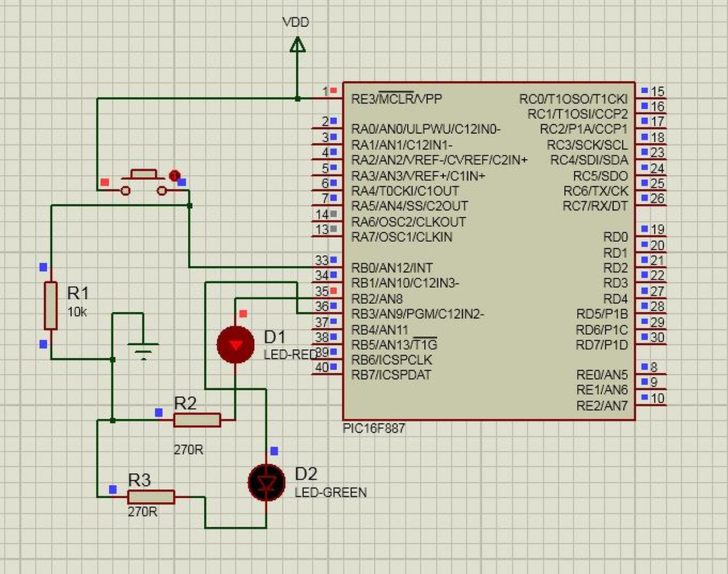Click the "RC4/SDI/SDA" pin label
Image resolution: width=728 pixels, height=574 pixels.
pyautogui.click(x=589, y=160)
